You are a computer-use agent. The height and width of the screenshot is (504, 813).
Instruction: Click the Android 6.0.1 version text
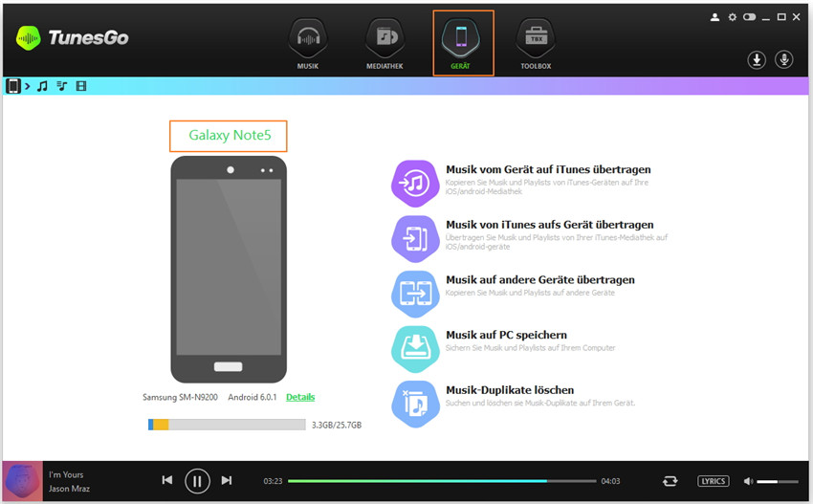[x=253, y=397]
